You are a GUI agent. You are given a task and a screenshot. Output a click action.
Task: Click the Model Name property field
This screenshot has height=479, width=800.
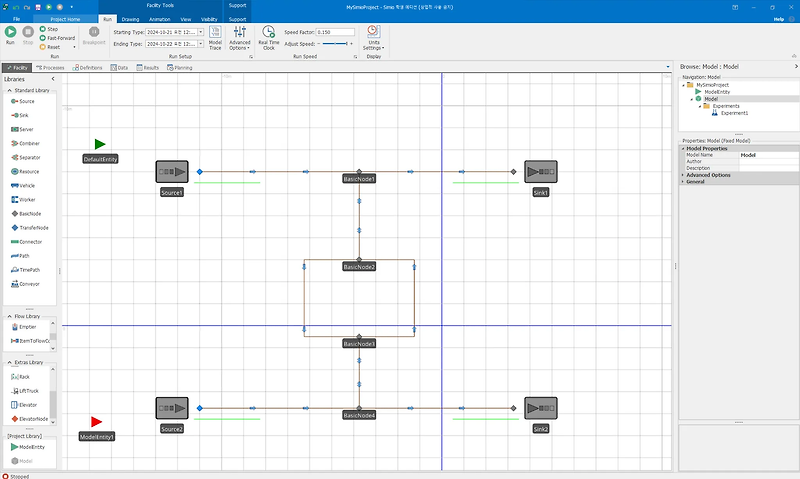click(x=768, y=155)
